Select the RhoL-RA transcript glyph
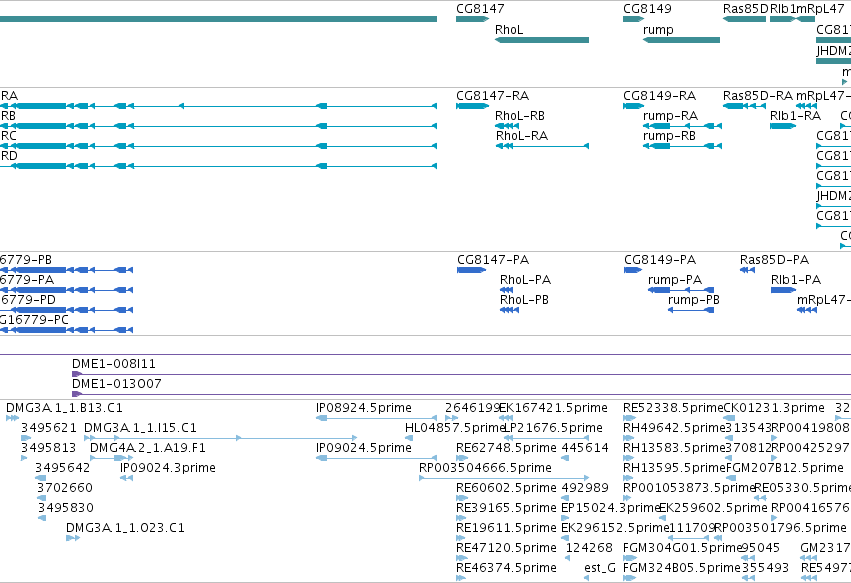The image size is (851, 583). point(542,146)
